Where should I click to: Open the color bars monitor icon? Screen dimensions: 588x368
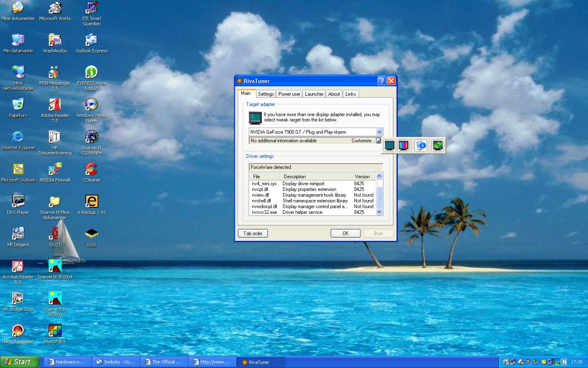pos(403,146)
